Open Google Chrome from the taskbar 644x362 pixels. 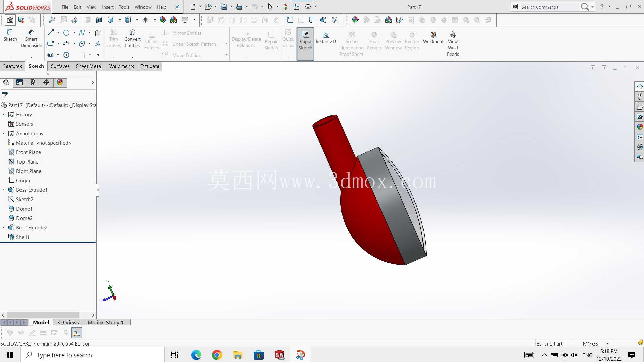click(217, 355)
